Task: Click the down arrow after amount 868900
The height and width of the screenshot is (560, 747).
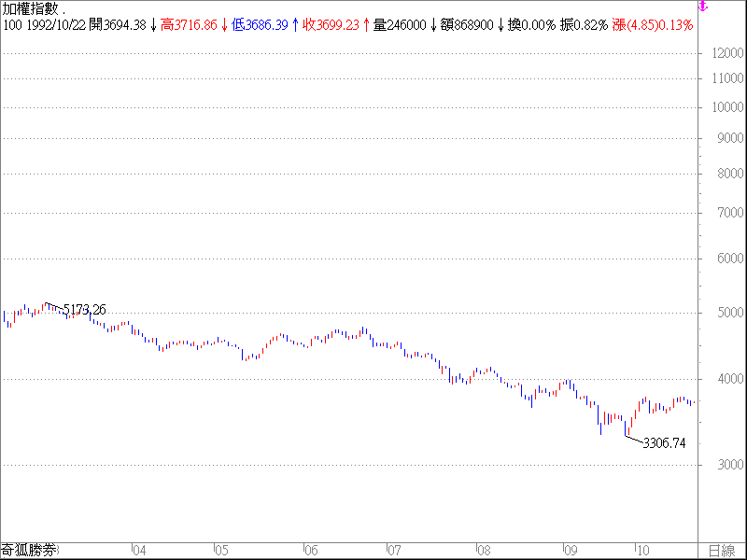Action: point(500,25)
